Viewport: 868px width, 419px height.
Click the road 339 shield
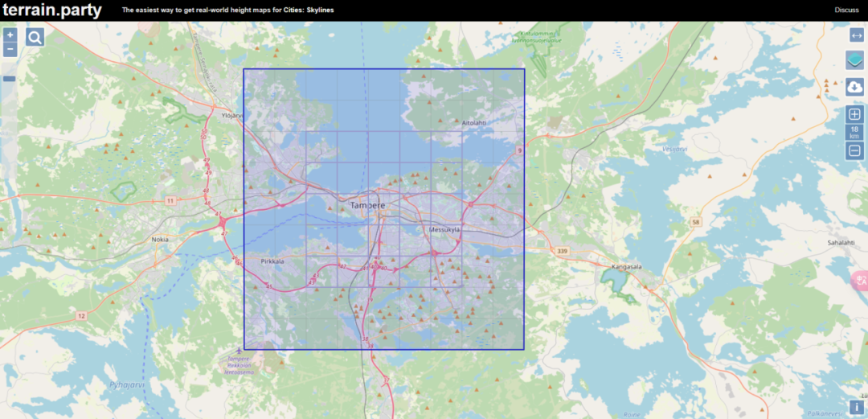click(x=563, y=251)
